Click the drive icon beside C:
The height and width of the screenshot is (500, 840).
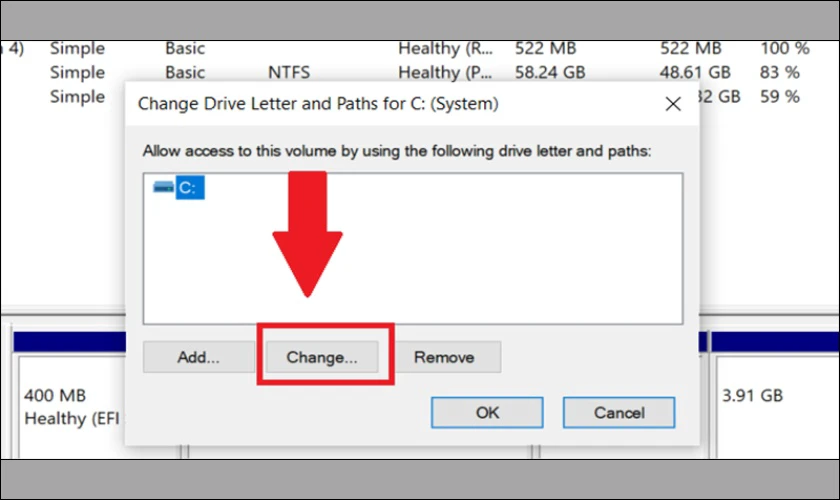coord(163,187)
